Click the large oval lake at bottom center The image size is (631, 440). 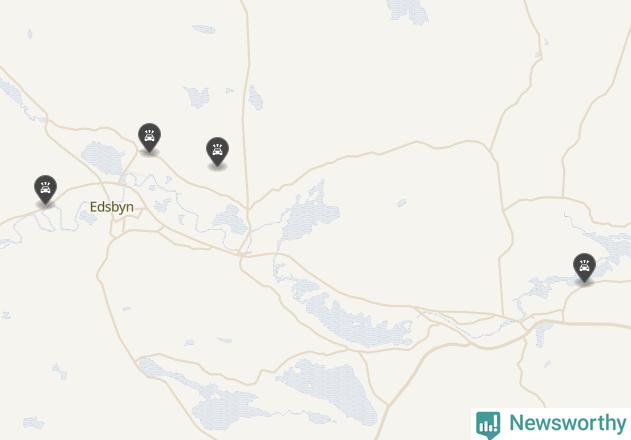[x=330, y=390]
